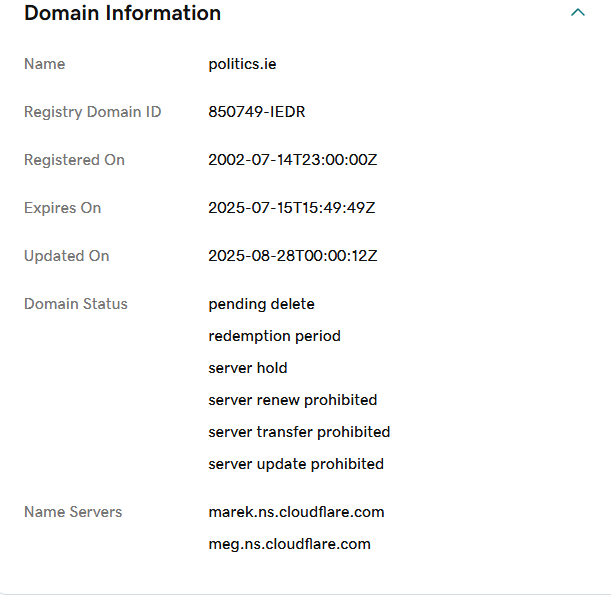Click the Updated On label
This screenshot has height=595, width=611.
pyautogui.click(x=66, y=256)
